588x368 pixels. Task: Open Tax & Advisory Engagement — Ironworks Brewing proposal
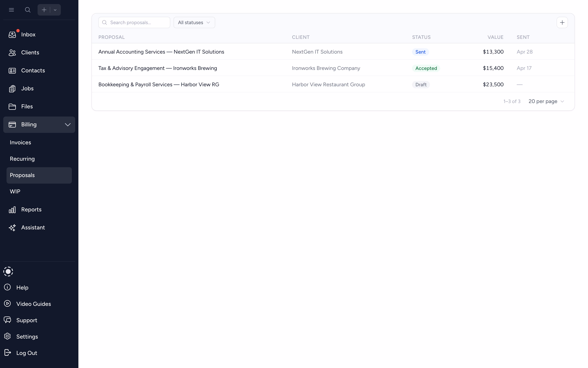158,68
